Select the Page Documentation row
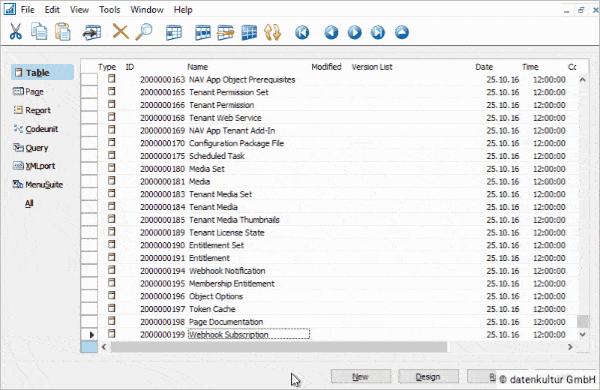The image size is (600, 390). (329, 322)
